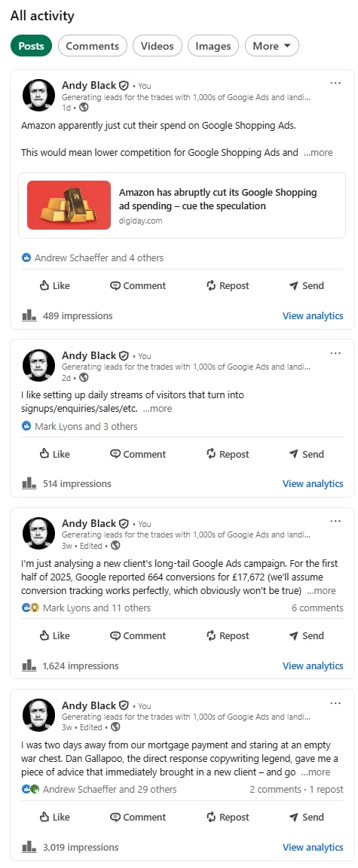Switch to the Videos filter tab

(158, 46)
